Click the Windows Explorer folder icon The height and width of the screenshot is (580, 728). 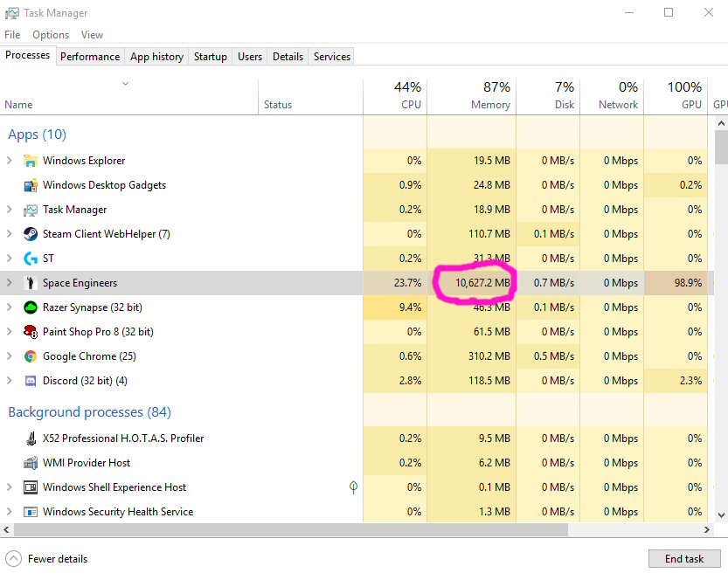[x=30, y=161]
